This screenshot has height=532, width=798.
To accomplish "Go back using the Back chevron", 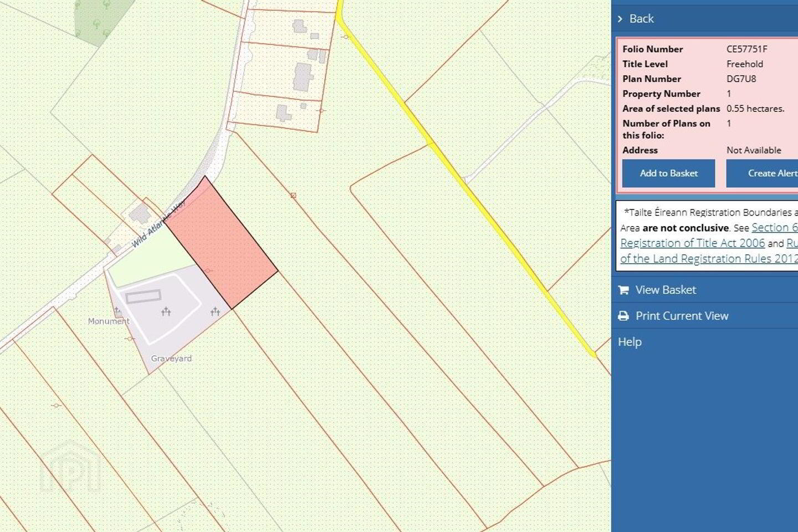I will point(620,19).
